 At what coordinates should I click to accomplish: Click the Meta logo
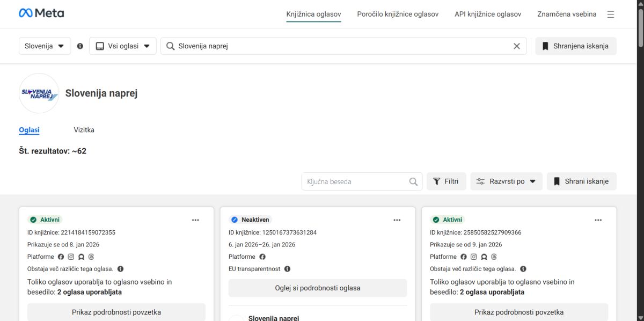click(x=41, y=13)
